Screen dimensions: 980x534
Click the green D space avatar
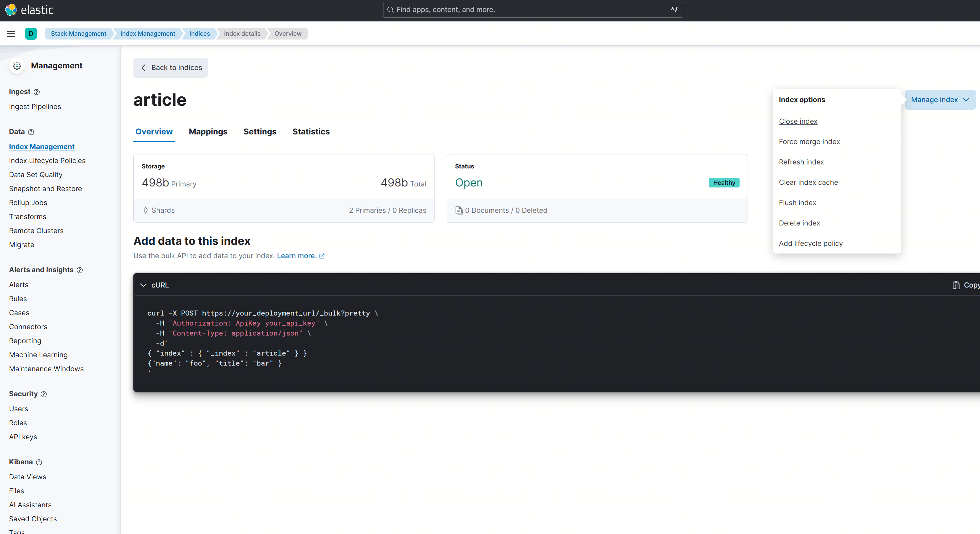pyautogui.click(x=31, y=33)
